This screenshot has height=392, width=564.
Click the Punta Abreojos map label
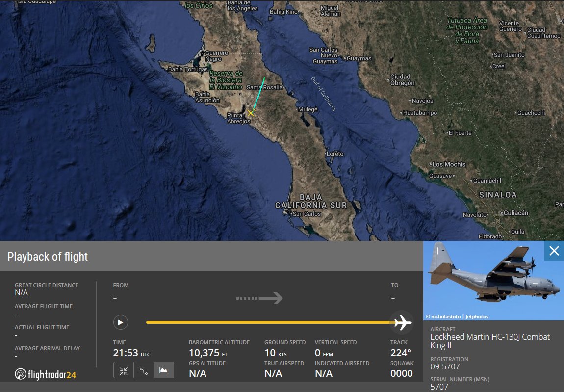[238, 118]
